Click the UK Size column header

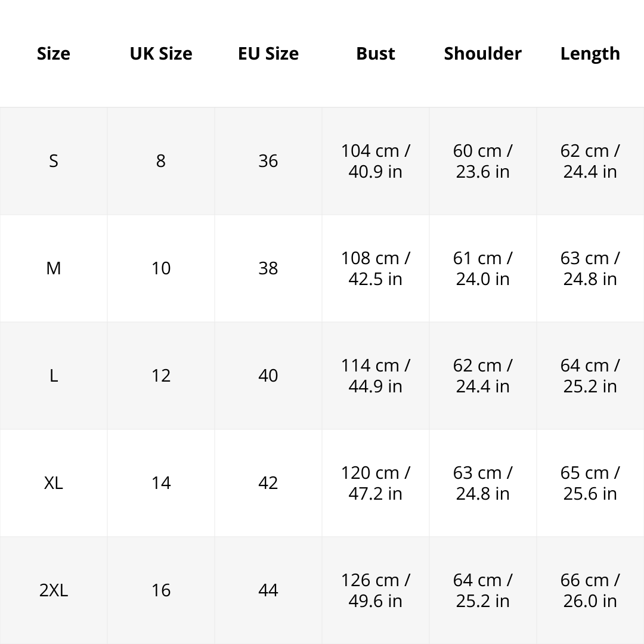[161, 54]
